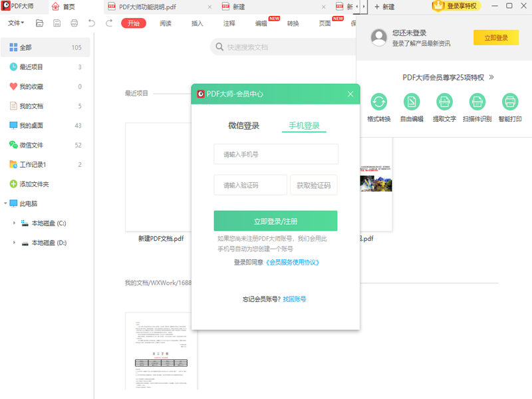Select 微信文件 in the sidebar
The height and width of the screenshot is (399, 532).
[x=33, y=145]
